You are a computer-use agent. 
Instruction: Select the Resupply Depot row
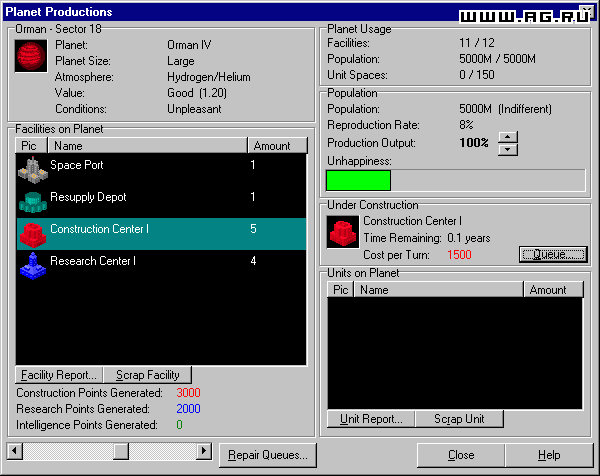click(161, 202)
